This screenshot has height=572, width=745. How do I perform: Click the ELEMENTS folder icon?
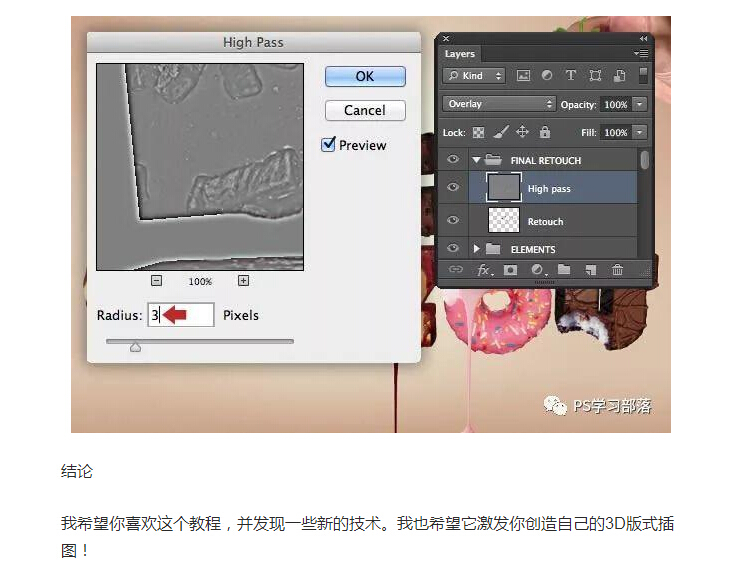[493, 248]
